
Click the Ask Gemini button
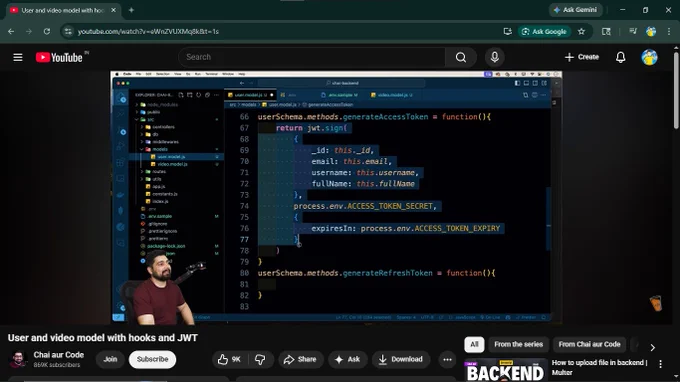pyautogui.click(x=575, y=10)
